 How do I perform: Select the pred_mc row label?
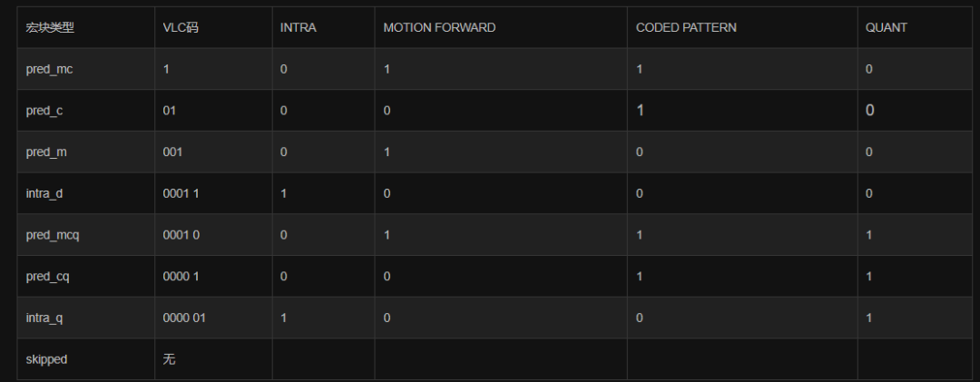click(x=49, y=69)
